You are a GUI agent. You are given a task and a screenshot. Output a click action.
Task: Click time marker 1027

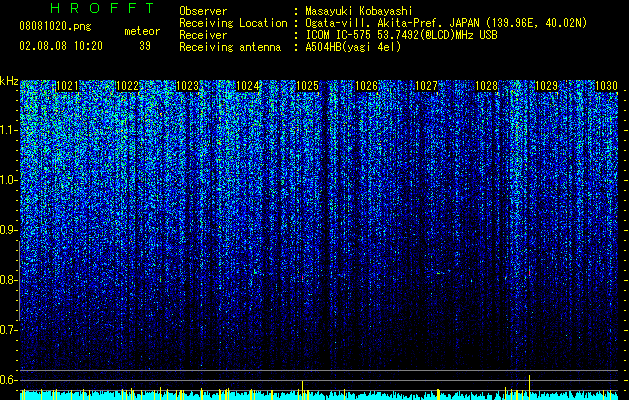click(x=426, y=86)
